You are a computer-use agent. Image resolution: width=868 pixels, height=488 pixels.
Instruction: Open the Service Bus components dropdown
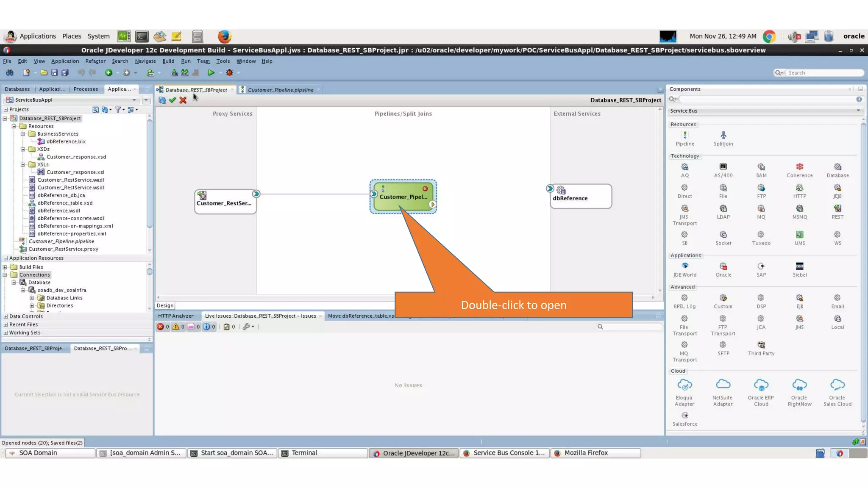(858, 111)
